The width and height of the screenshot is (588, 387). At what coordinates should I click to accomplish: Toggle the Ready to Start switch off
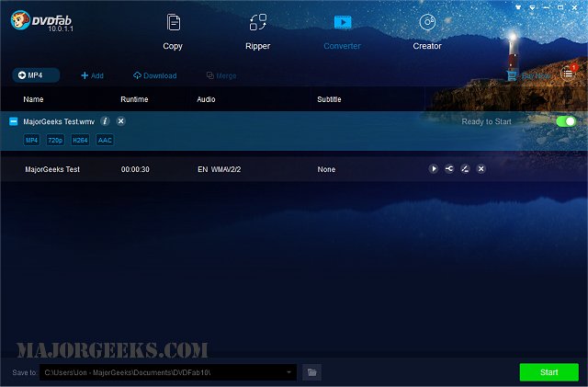coord(566,121)
